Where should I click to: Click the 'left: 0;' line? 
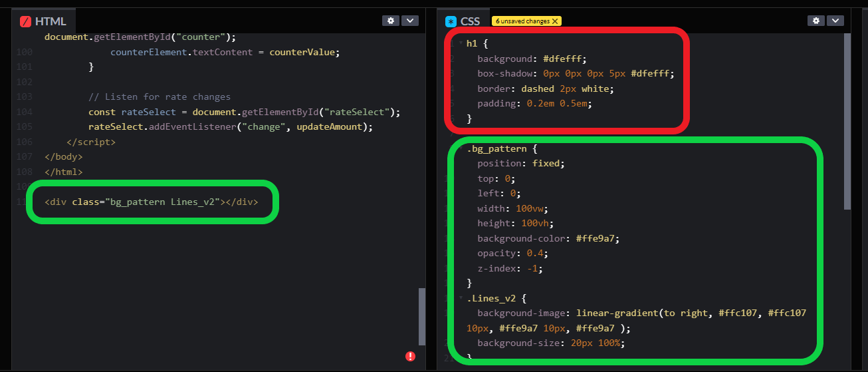click(x=499, y=193)
